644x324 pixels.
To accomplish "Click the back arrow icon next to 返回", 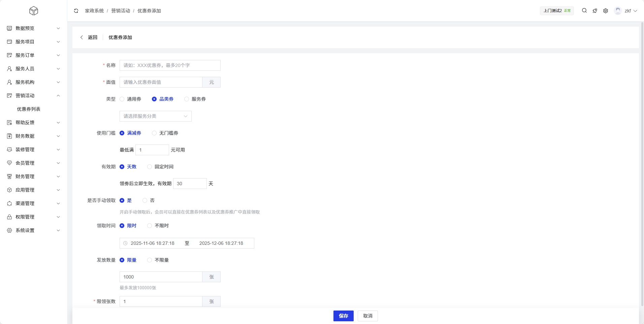I will tap(82, 37).
